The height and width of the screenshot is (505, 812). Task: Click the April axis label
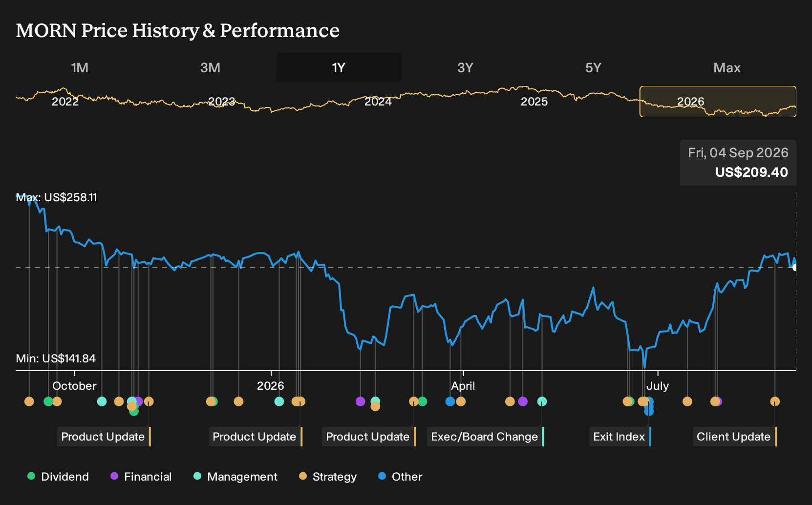[x=463, y=386]
